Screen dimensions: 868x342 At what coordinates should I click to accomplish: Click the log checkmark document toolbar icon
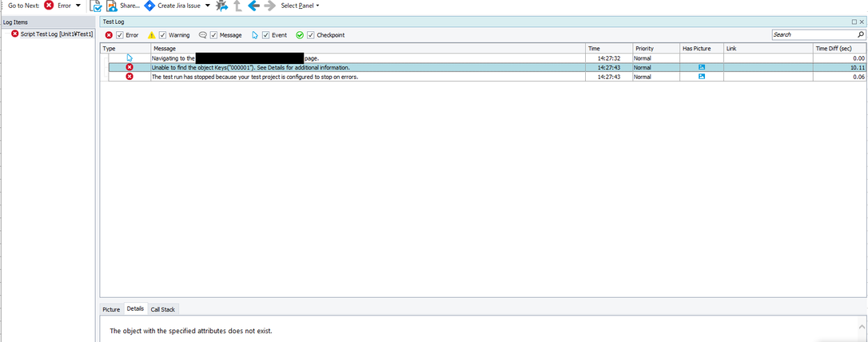(x=96, y=6)
